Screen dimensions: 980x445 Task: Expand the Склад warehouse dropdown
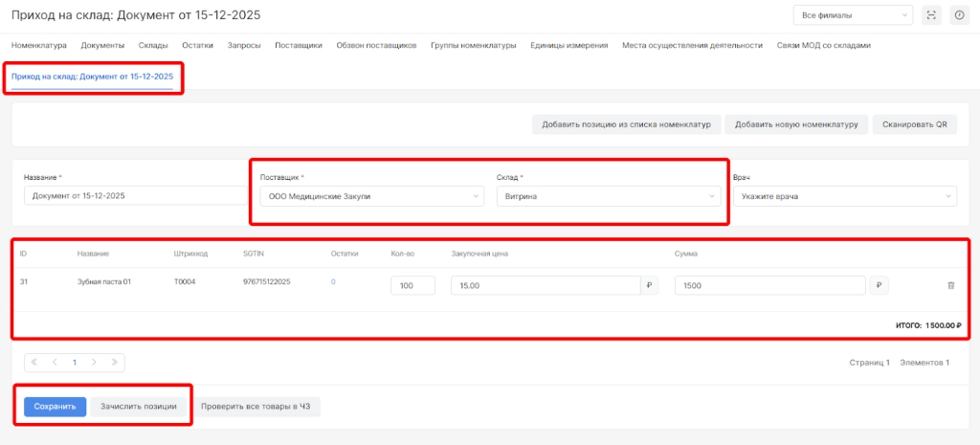608,196
